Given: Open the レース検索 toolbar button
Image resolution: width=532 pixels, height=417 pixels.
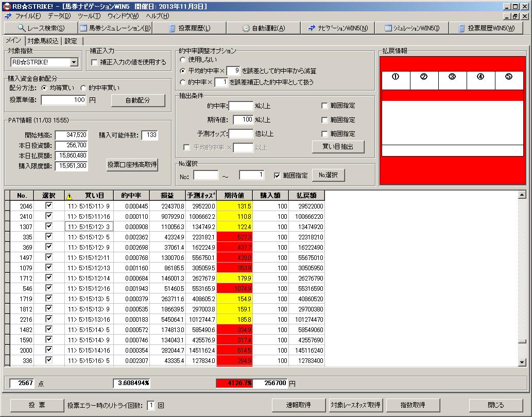Looking at the screenshot, I should coord(41,28).
